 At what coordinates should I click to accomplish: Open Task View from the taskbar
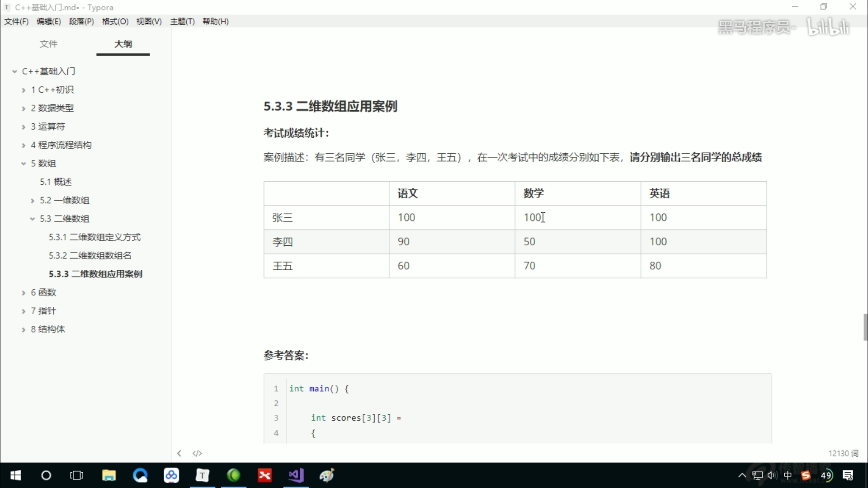[76, 475]
